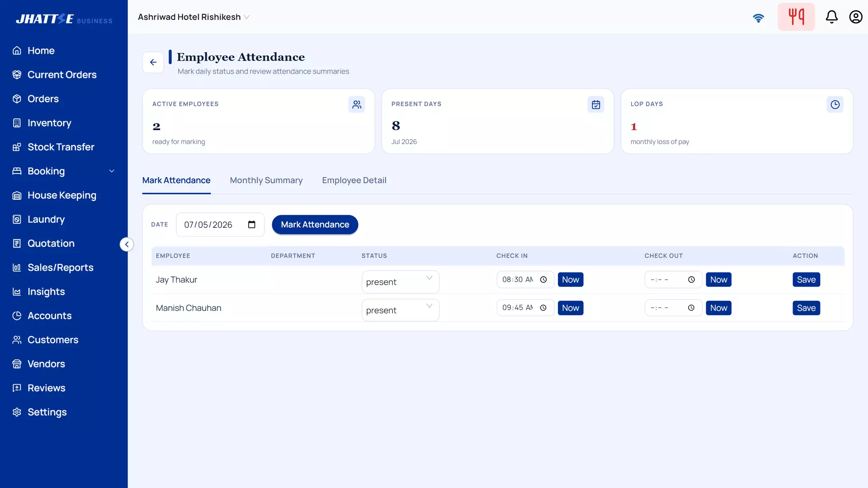Open the restaurant fork-and-knife icon
Viewport: 868px width, 488px height.
coord(796,17)
